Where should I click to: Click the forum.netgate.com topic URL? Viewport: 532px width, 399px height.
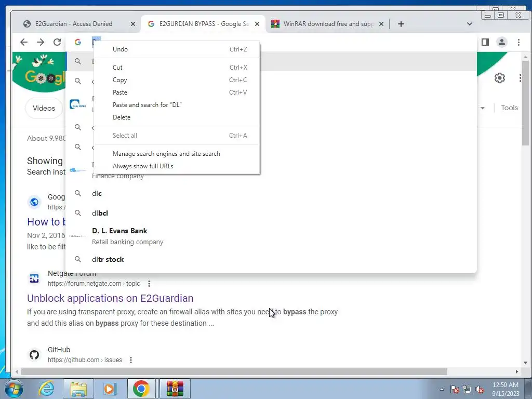(94, 284)
